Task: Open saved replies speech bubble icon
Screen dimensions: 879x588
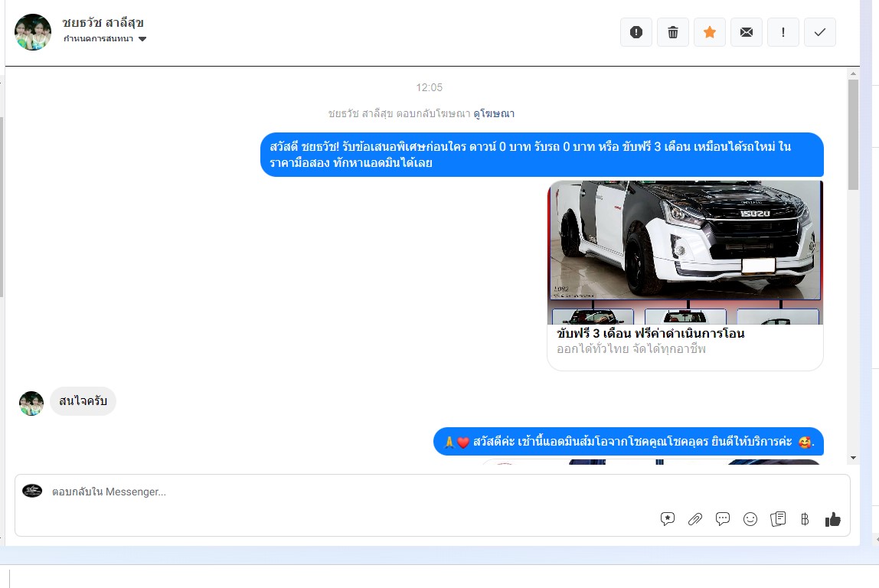Action: click(723, 519)
